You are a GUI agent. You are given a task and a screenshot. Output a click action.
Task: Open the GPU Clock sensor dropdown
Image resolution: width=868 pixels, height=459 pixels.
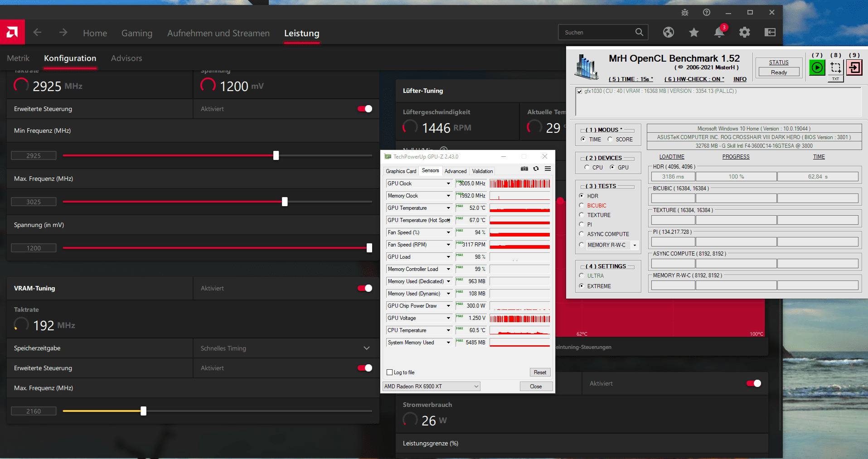point(448,184)
